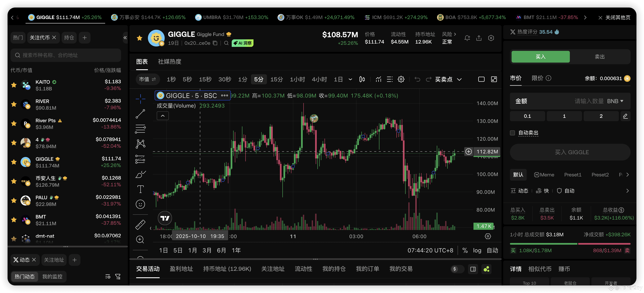Copy the 0x20...ce0e contract address
The height and width of the screenshot is (293, 644).
point(215,43)
